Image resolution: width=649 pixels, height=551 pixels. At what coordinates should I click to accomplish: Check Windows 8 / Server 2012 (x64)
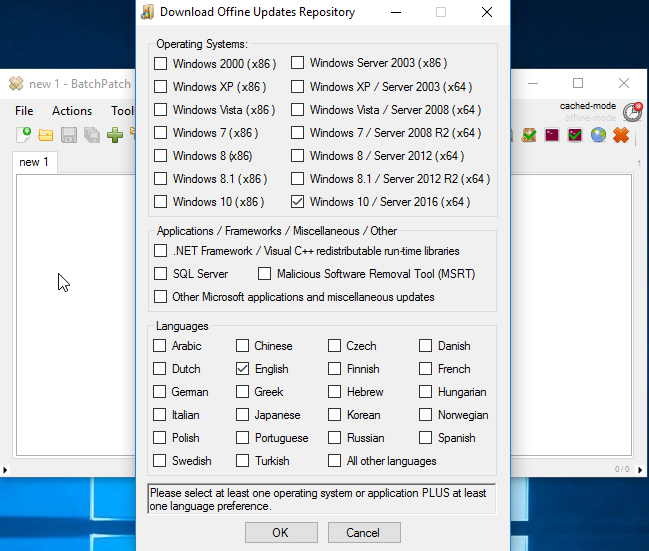tap(297, 156)
